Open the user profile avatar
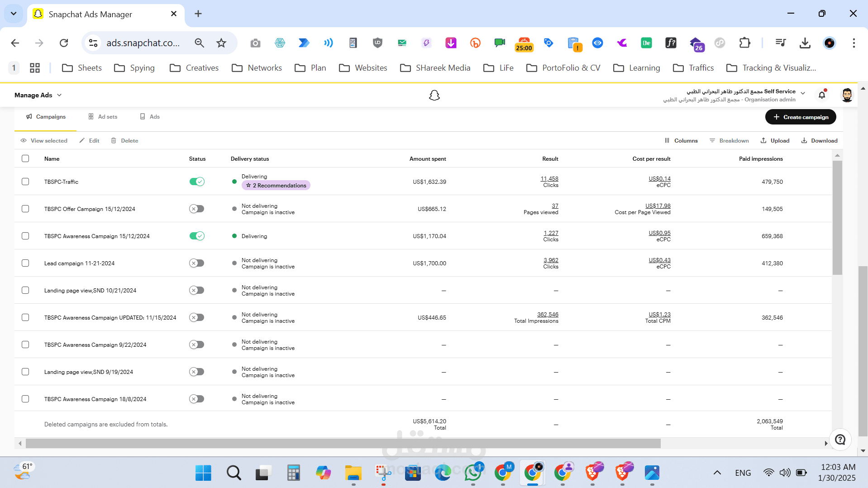The height and width of the screenshot is (488, 868). (847, 95)
